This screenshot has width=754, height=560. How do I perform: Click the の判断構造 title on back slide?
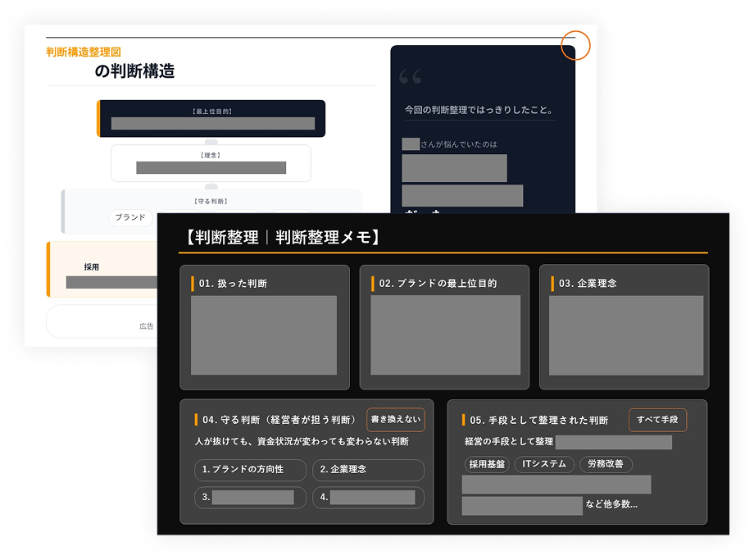(x=134, y=71)
